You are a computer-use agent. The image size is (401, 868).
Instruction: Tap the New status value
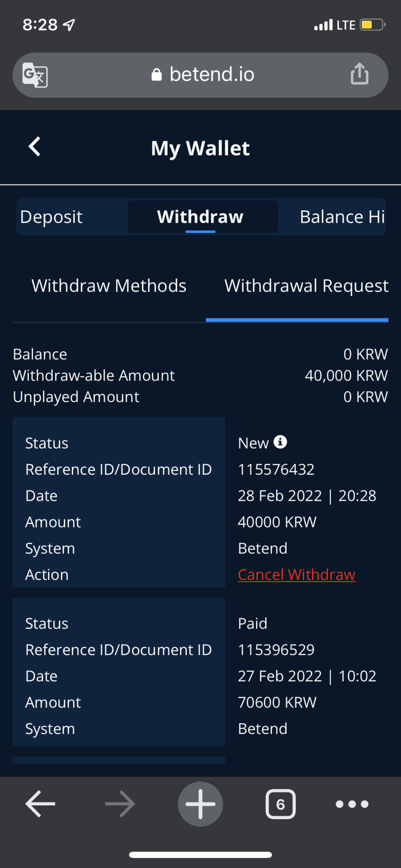(x=253, y=443)
